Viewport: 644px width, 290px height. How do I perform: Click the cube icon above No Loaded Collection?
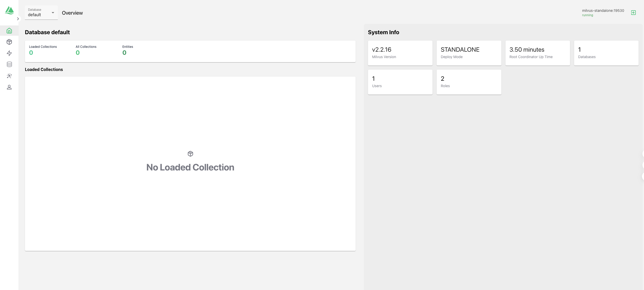[x=190, y=154]
